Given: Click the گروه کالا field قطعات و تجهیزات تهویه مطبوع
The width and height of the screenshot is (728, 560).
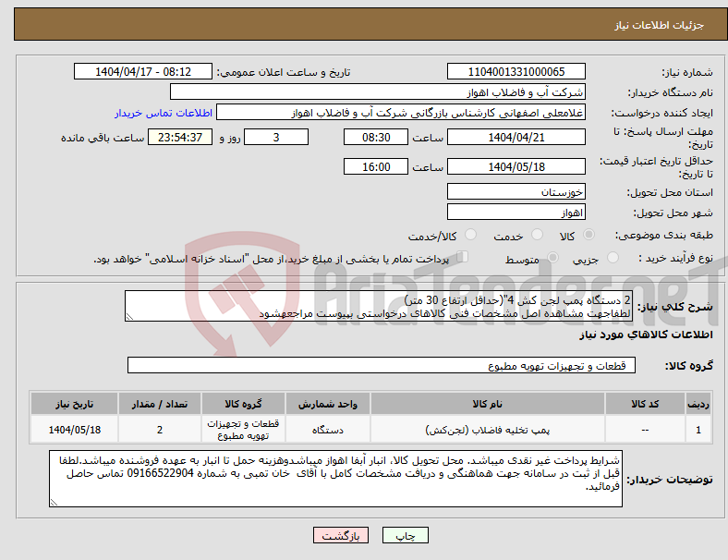Looking at the screenshot, I should coord(382,365).
